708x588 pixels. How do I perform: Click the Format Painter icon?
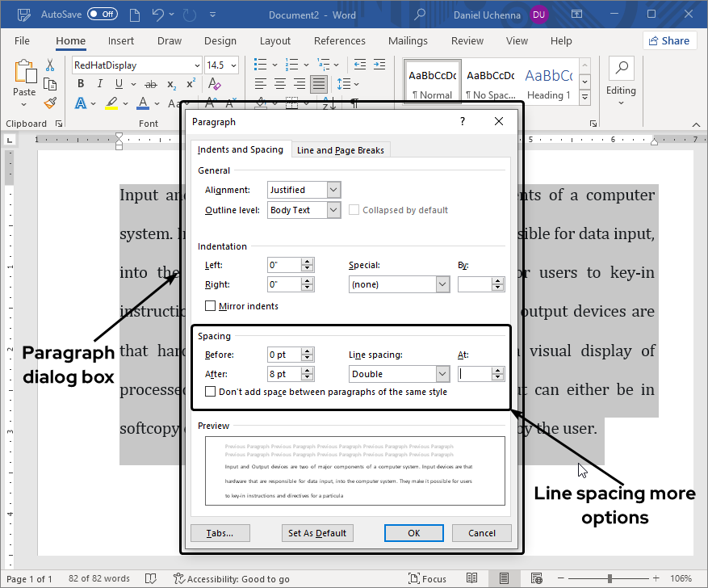click(x=50, y=103)
